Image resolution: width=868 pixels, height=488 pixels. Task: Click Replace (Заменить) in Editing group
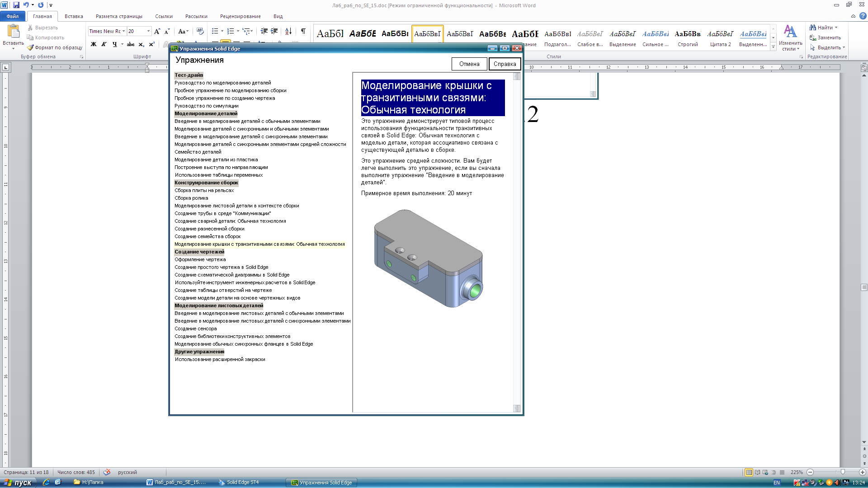click(x=825, y=38)
